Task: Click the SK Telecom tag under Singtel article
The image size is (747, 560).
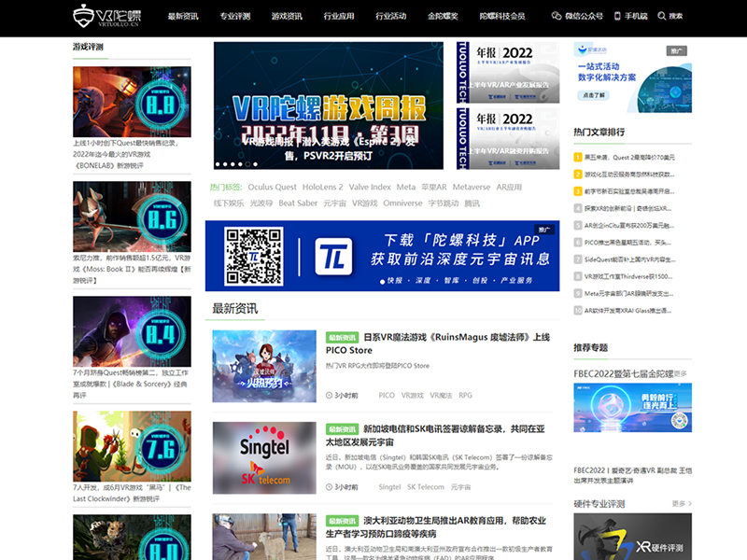Action: pyautogui.click(x=426, y=487)
